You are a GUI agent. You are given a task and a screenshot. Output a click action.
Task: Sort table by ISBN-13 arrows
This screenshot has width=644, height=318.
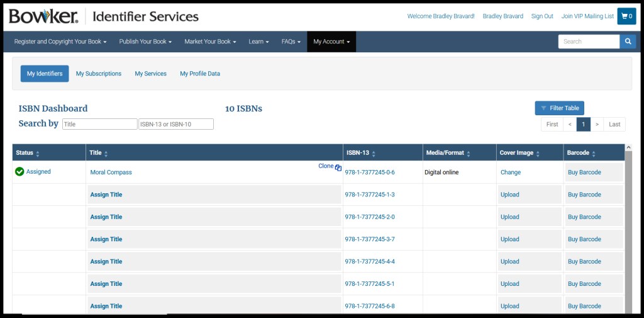pyautogui.click(x=375, y=153)
